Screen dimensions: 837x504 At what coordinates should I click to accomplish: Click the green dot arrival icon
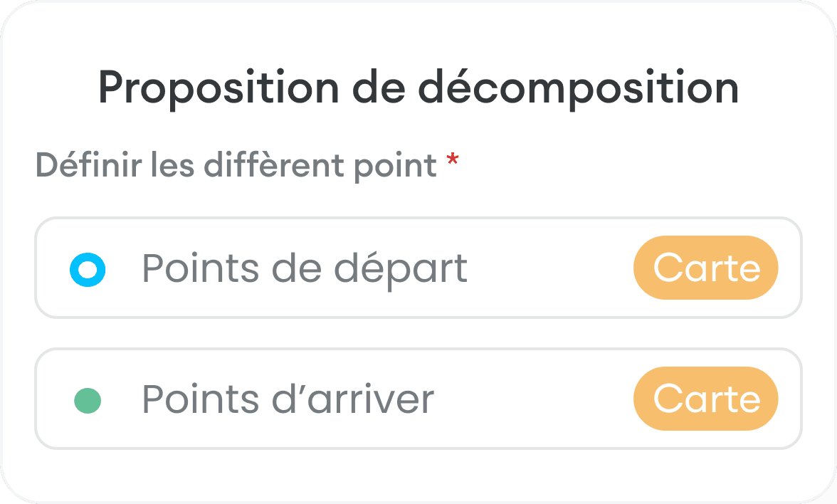click(x=88, y=400)
